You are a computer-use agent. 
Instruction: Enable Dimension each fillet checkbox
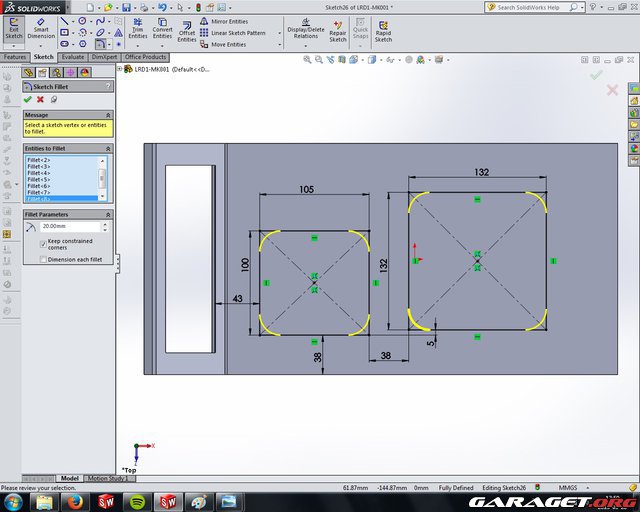click(42, 259)
